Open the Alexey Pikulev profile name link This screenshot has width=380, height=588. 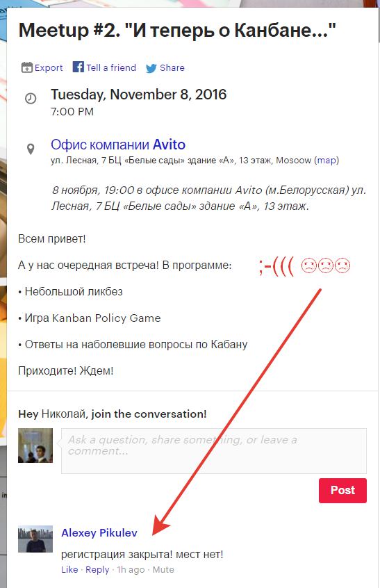coord(99,532)
